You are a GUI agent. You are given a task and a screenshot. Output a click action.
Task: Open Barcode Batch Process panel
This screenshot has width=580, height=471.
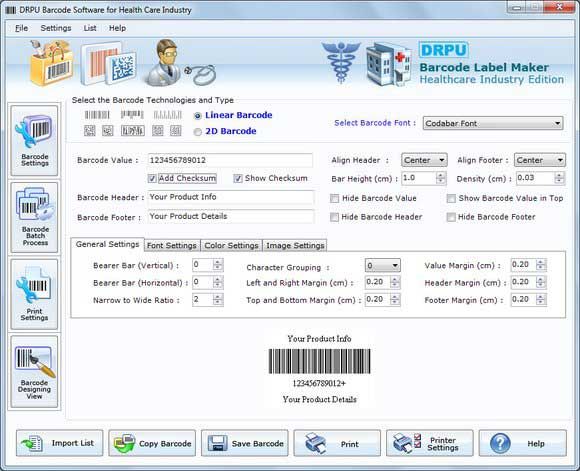click(34, 218)
